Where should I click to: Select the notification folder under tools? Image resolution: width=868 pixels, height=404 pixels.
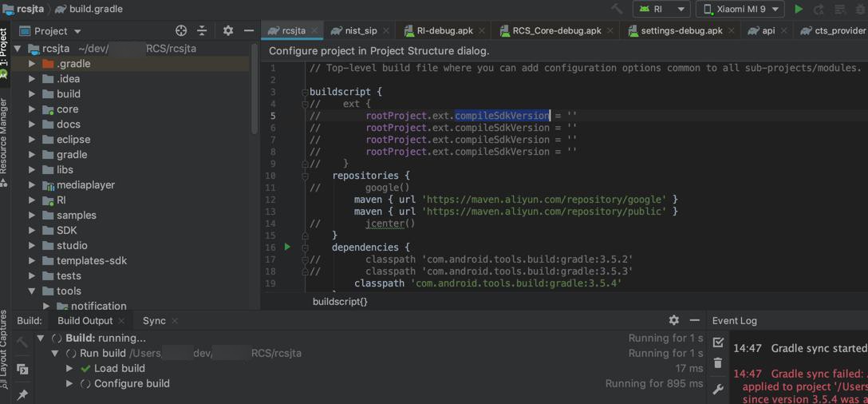99,306
